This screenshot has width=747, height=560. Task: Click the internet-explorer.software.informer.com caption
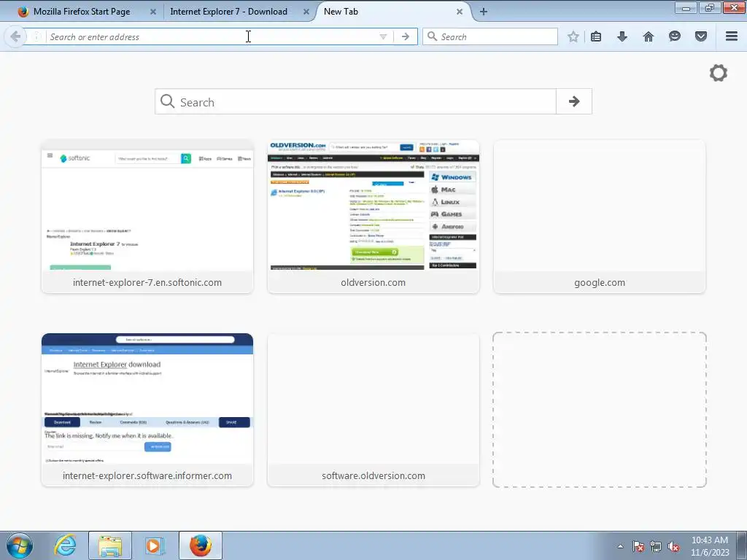[x=147, y=475]
